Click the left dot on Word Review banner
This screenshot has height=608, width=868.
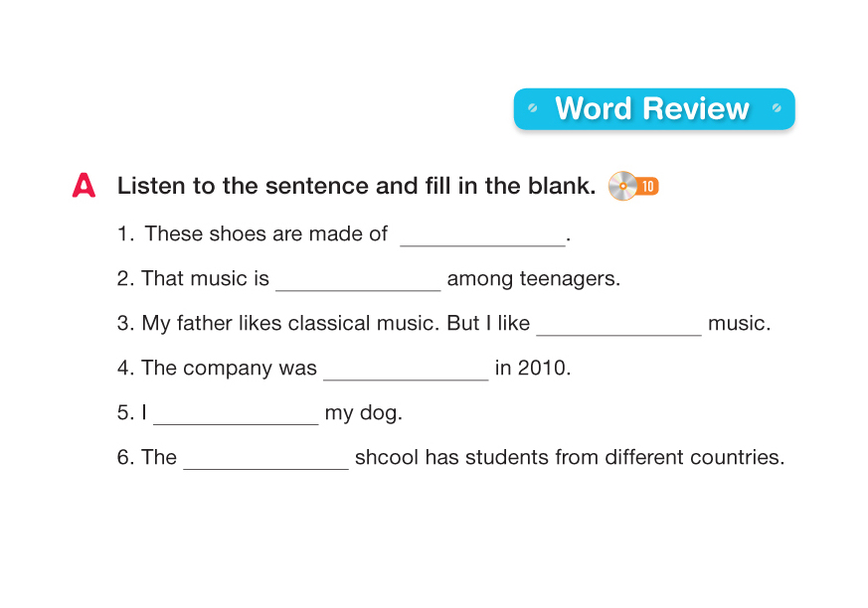coord(533,108)
